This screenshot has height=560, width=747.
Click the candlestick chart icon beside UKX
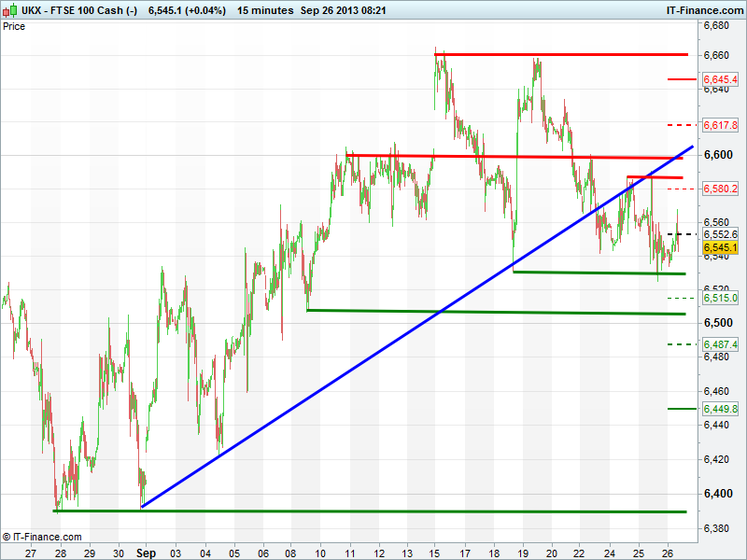8,9
